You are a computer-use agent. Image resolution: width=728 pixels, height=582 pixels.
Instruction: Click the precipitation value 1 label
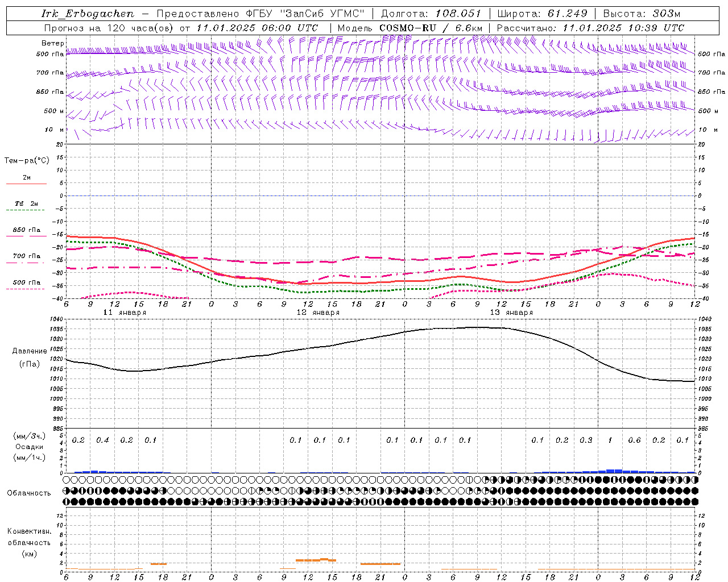tap(610, 440)
